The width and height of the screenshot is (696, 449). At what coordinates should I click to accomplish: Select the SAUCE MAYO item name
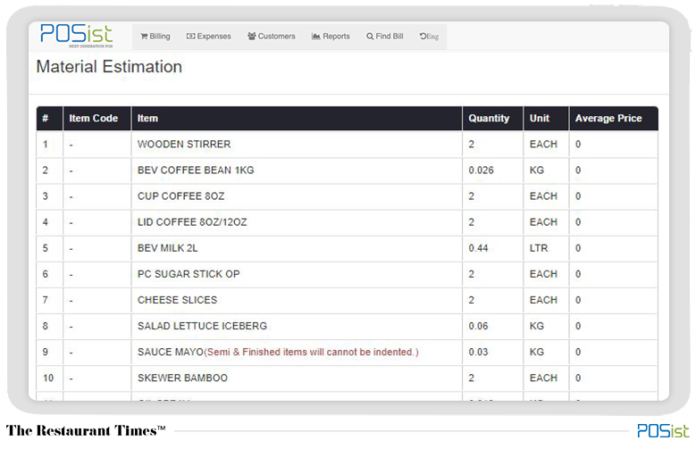click(x=170, y=352)
